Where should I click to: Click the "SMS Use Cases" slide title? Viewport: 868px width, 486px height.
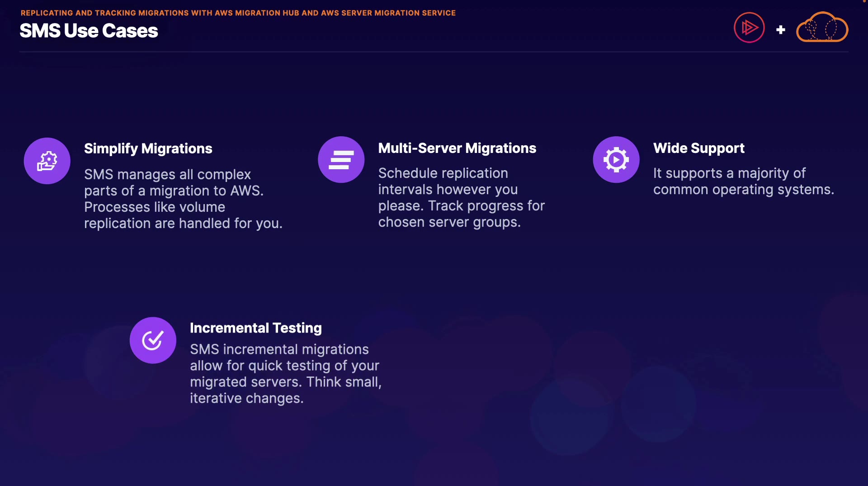coord(89,31)
